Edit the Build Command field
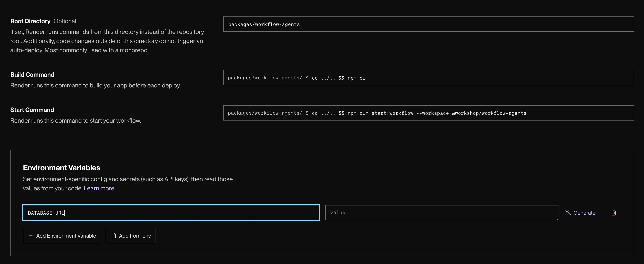This screenshot has width=644, height=264. click(x=428, y=78)
